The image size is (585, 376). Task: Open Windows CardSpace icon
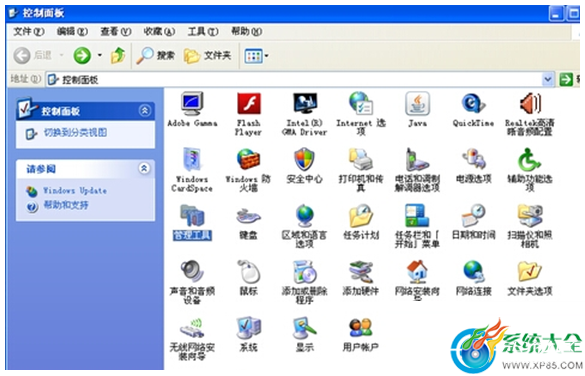point(192,159)
